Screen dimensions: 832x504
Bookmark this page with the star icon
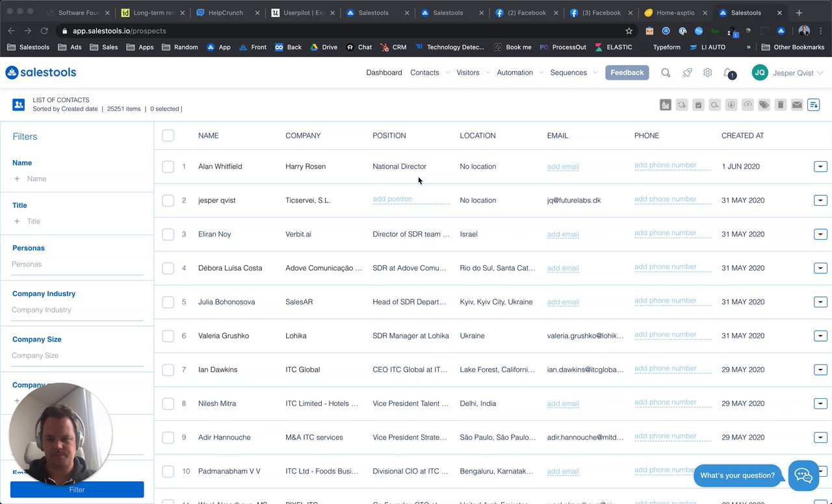629,31
